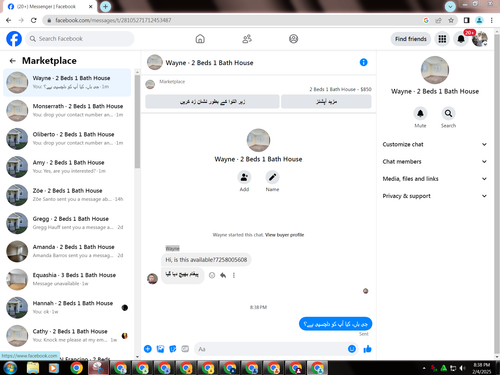Open the notifications bell with 20+ badge

[x=461, y=39]
